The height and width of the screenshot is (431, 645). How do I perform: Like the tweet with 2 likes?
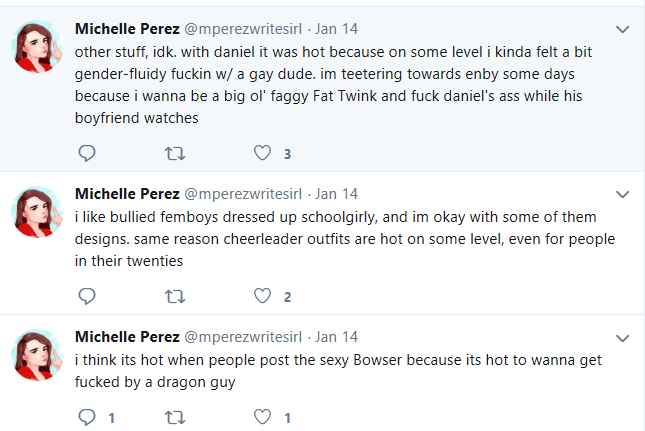(262, 296)
